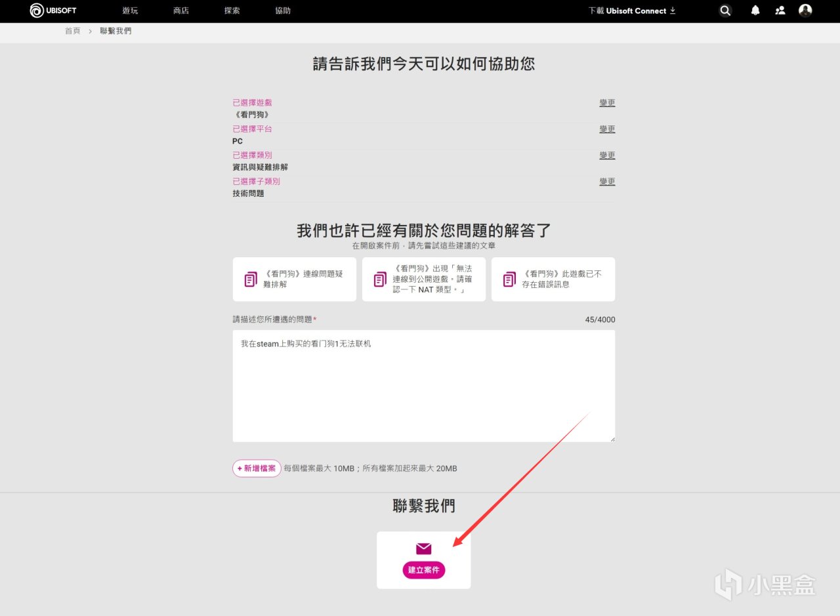Change the selected game 《看門狗》
The width and height of the screenshot is (840, 616).
coord(607,103)
